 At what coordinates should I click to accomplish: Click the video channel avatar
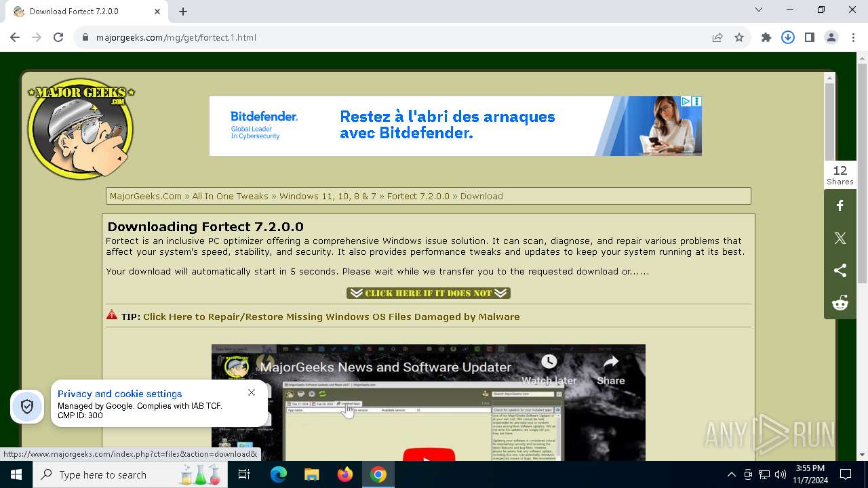[x=237, y=367]
